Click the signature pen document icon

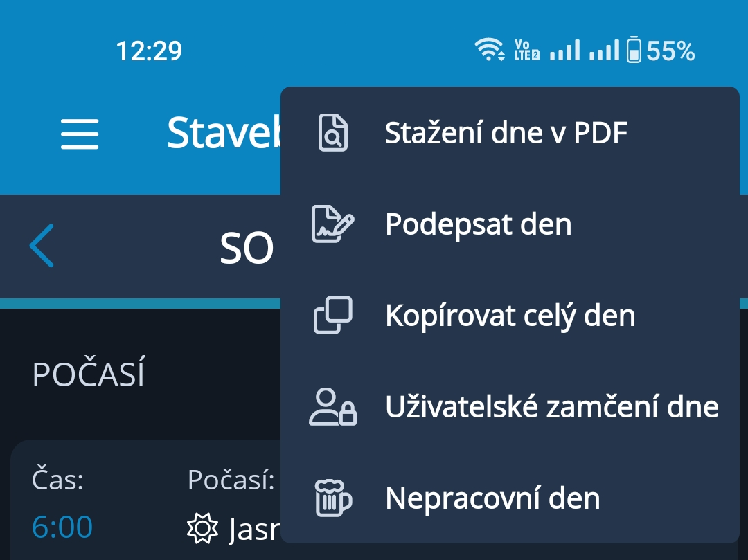click(x=332, y=224)
